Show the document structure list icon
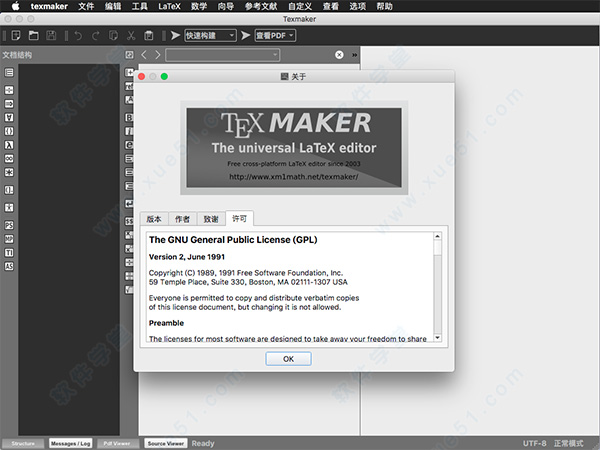Viewport: 600px width, 450px height. [9, 72]
